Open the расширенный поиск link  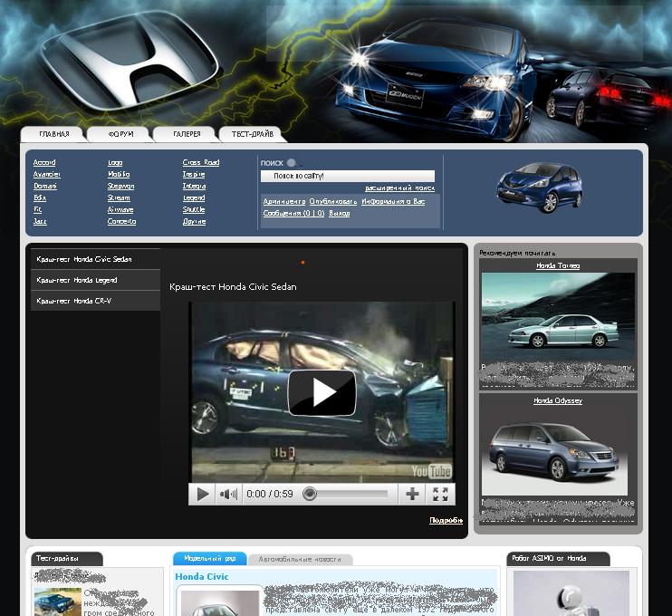(399, 188)
